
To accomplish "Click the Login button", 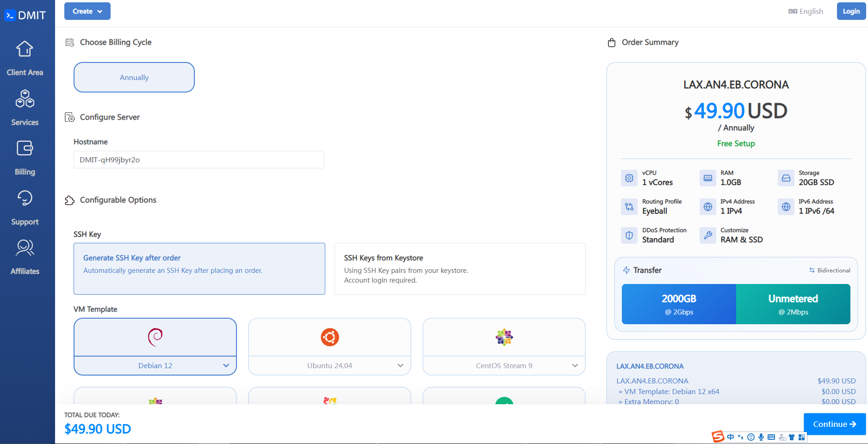I will click(x=851, y=11).
